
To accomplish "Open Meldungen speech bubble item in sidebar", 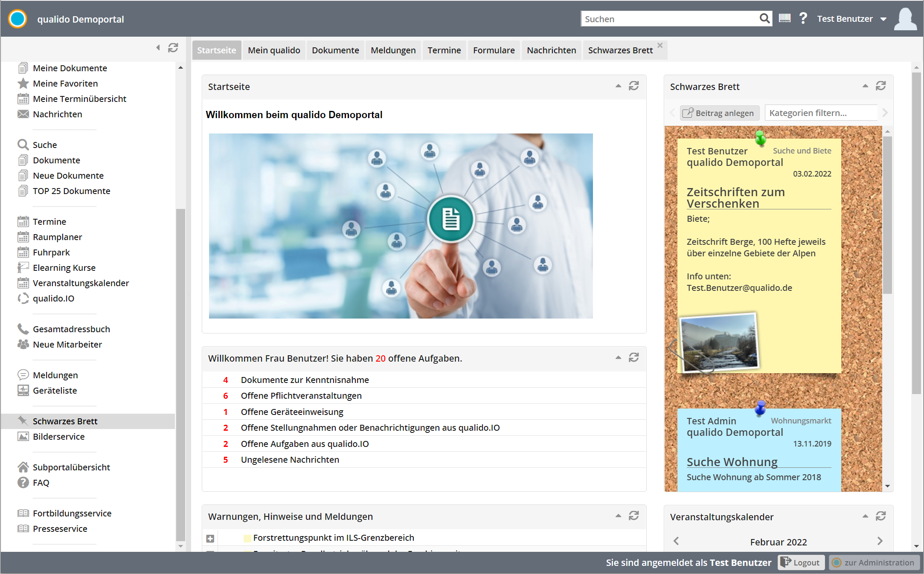I will tap(48, 375).
